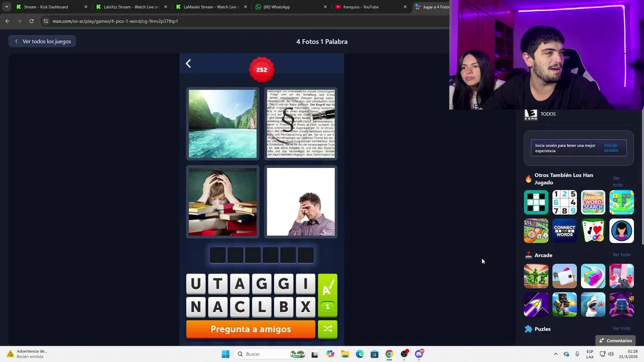
Task: Switch to franquiss - YouTube tab
Action: (371, 7)
